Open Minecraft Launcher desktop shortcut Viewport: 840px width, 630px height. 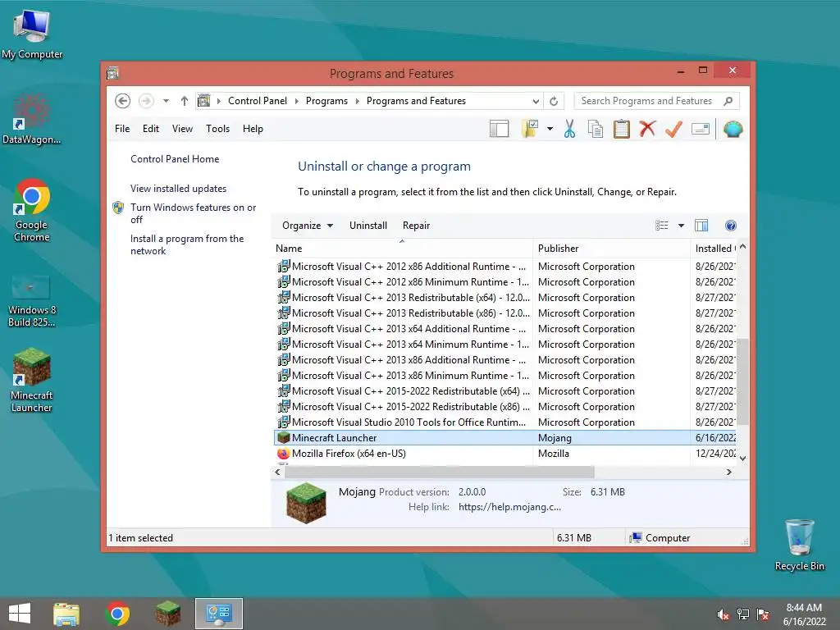(32, 380)
